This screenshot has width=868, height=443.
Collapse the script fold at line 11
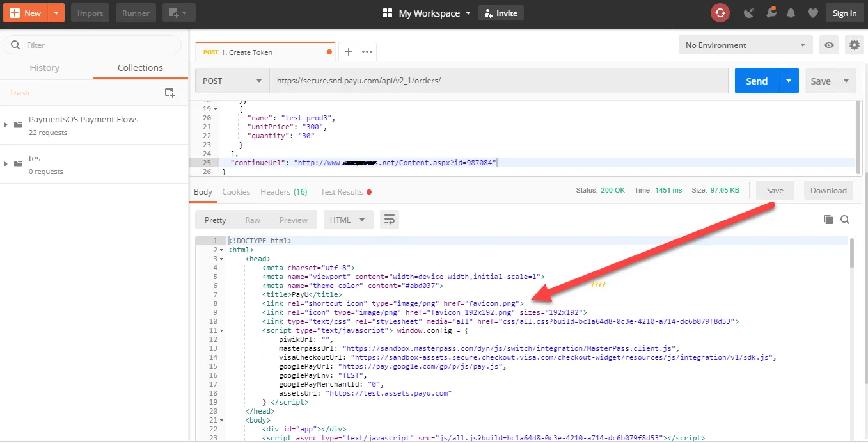[221, 330]
